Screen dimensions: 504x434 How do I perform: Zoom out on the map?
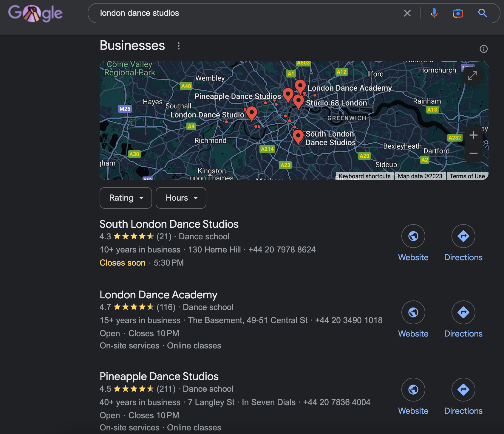pyautogui.click(x=473, y=153)
